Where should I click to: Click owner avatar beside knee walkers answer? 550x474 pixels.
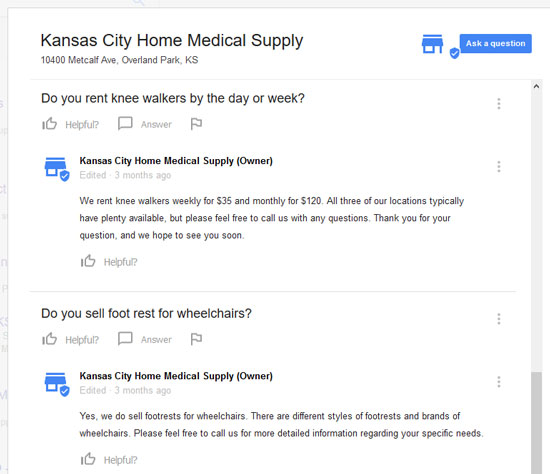coord(57,169)
